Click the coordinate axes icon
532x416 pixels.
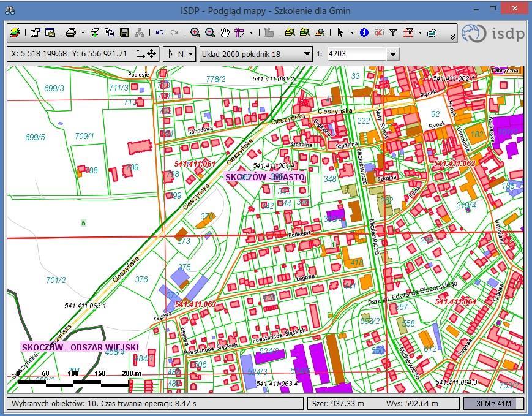pyautogui.click(x=140, y=54)
